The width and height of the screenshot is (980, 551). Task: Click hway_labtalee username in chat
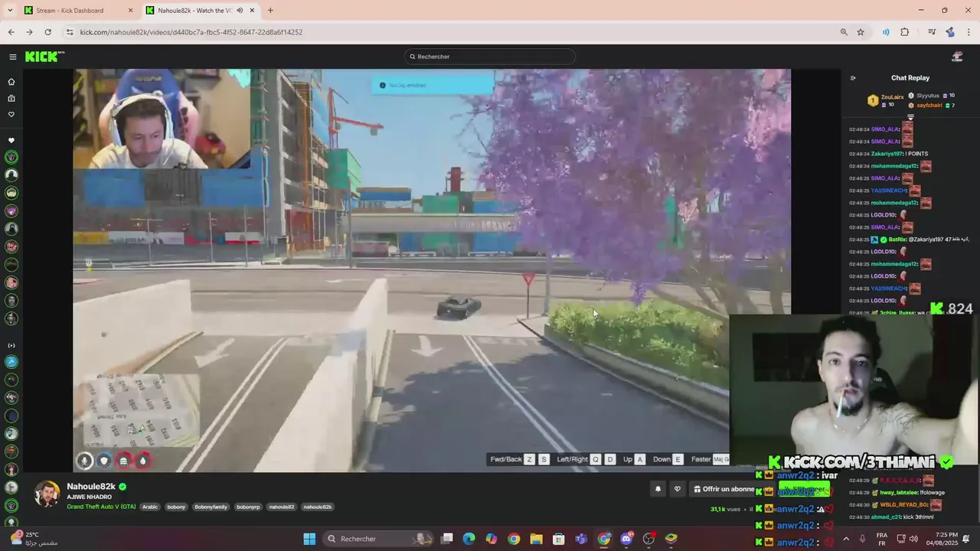coord(898,493)
